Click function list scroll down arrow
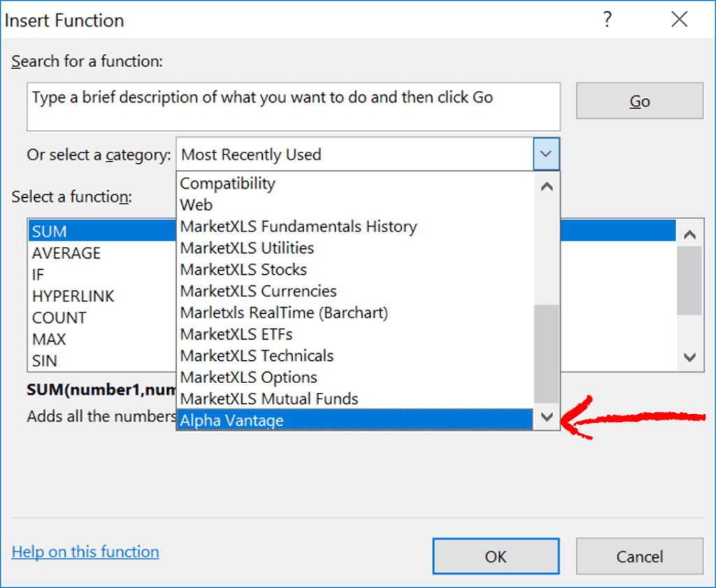Image resolution: width=716 pixels, height=588 pixels. click(689, 357)
